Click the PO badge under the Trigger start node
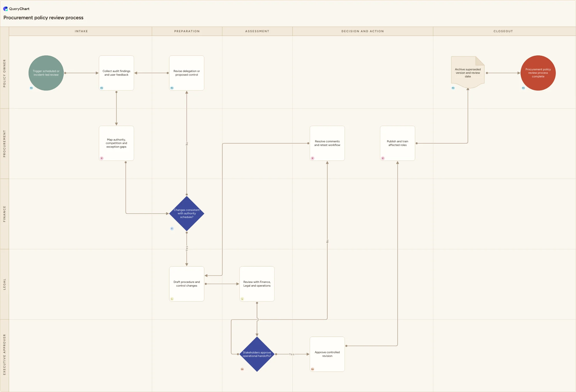 [31, 88]
